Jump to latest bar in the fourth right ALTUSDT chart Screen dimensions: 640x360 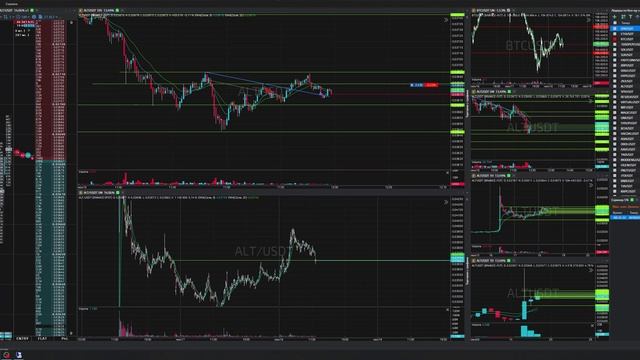[x=590, y=270]
